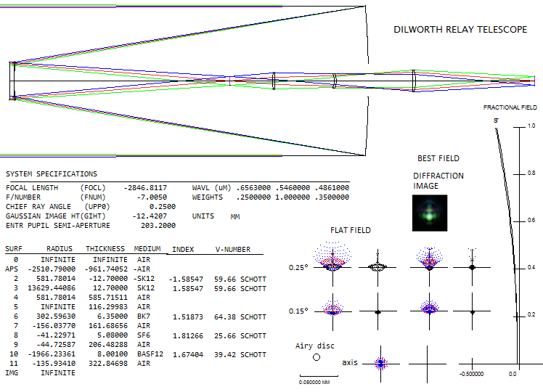The image size is (543, 392).
Task: Click the THICKNESS column header
Action: (x=105, y=249)
